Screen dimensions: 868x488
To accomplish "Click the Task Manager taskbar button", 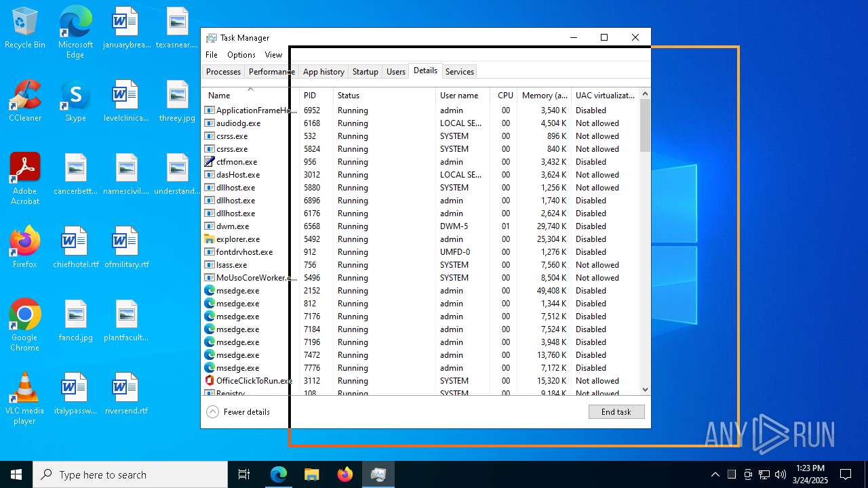I will pos(378,474).
